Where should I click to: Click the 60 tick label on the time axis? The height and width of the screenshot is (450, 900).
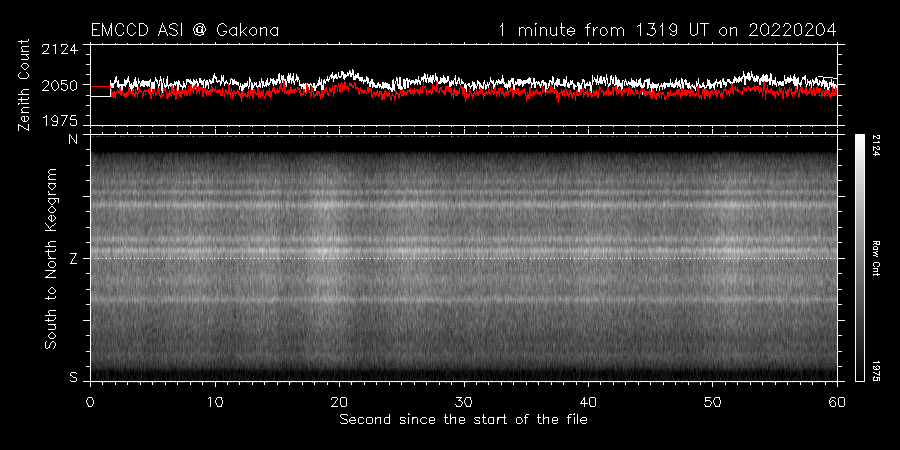837,401
